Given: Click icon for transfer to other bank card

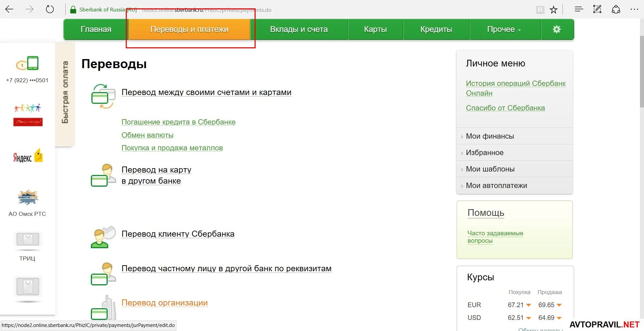Looking at the screenshot, I should pos(103,175).
